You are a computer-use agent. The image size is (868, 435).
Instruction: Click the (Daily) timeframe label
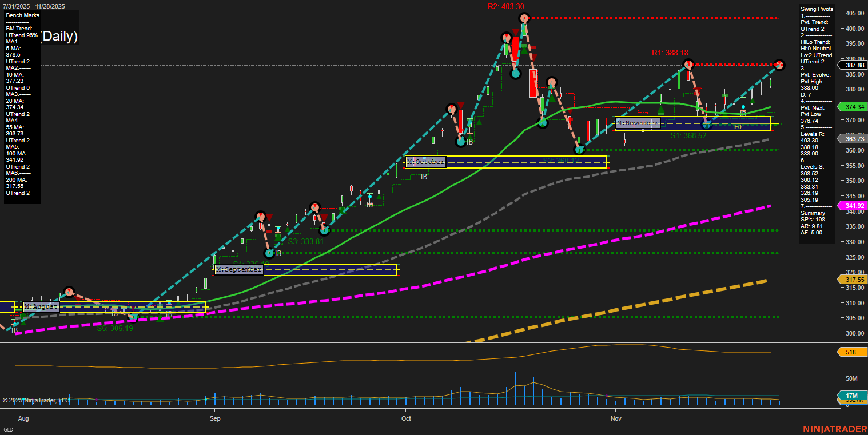coord(59,37)
